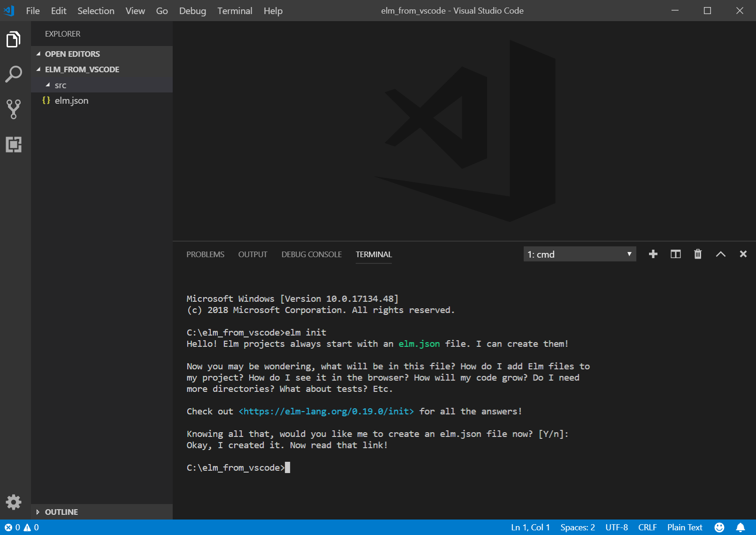Open the Explorer view in activity bar
The image size is (756, 535).
14,39
